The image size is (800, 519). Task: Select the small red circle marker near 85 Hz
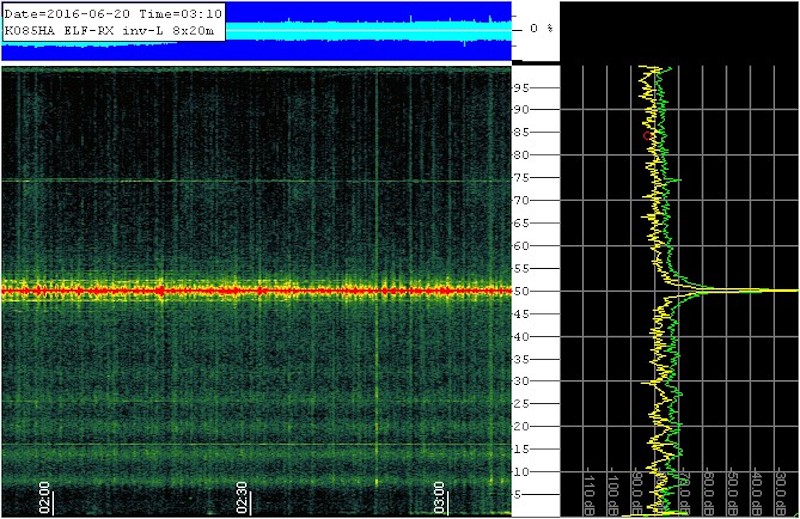pos(648,134)
